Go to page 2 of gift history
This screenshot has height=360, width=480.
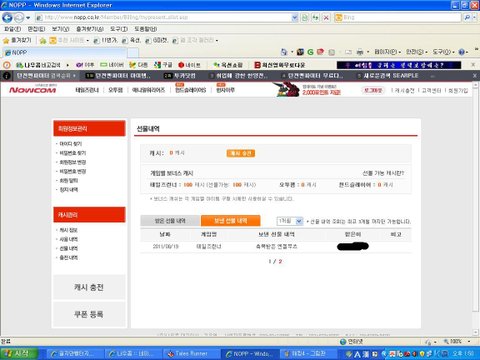tap(280, 261)
